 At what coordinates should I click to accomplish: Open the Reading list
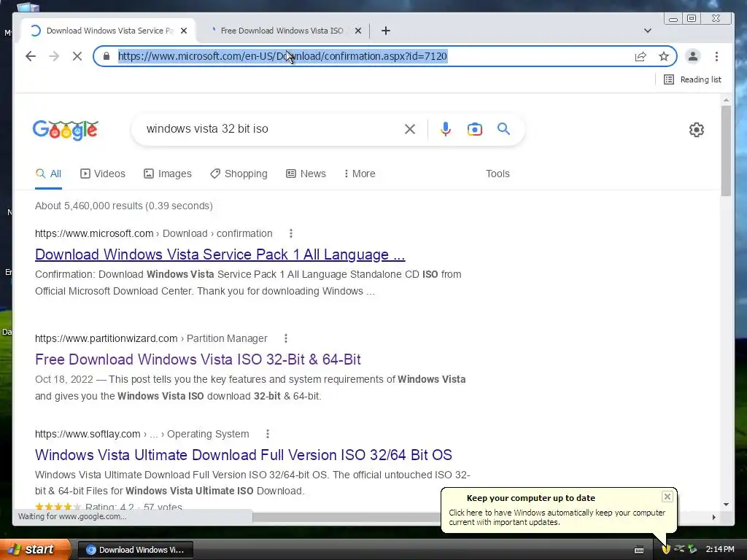click(x=692, y=79)
